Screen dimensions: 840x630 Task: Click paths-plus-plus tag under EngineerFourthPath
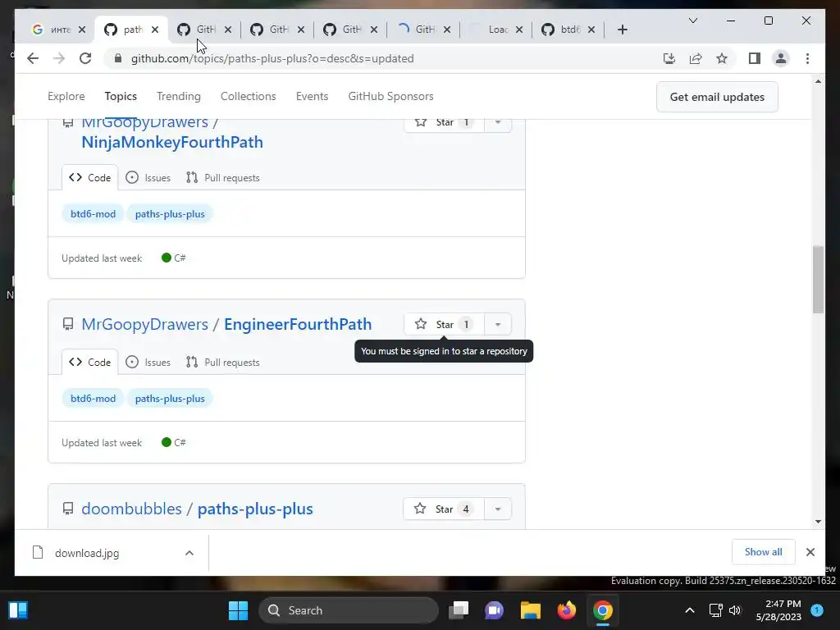[x=170, y=399]
